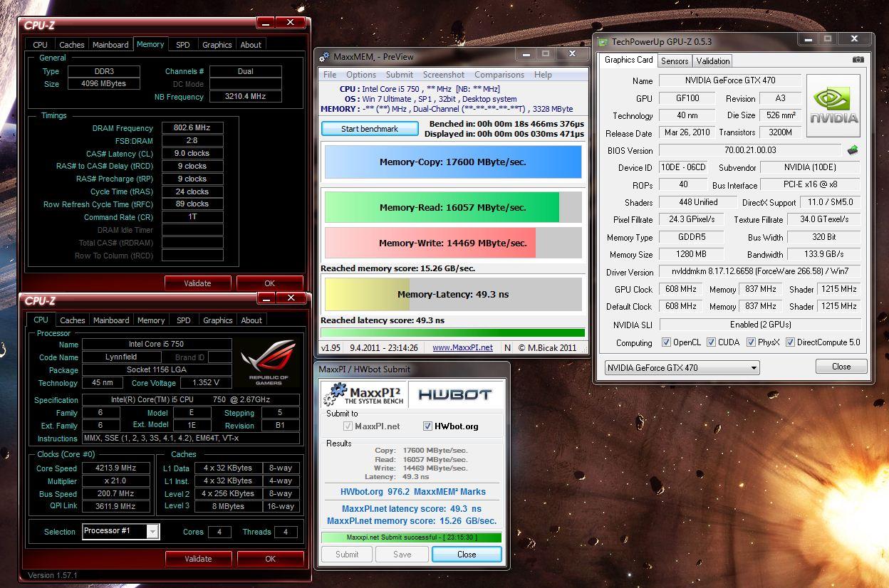The height and width of the screenshot is (588, 889).
Task: Click the NB Frequency 3210.4 MHz value
Action: [244, 97]
